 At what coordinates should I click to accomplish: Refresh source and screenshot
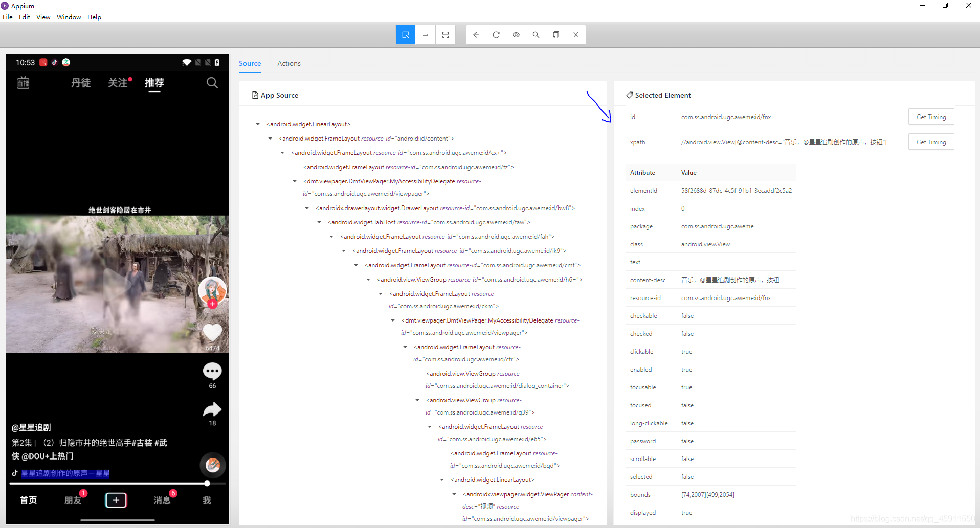point(496,35)
